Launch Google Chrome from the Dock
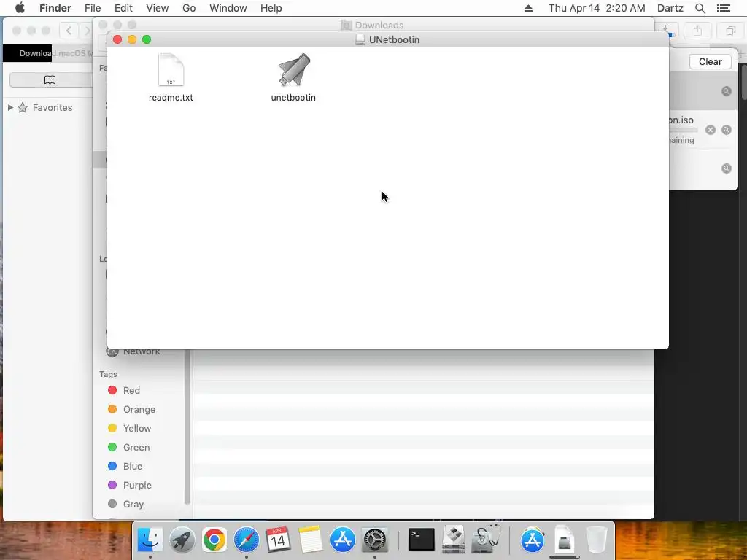 [x=214, y=540]
